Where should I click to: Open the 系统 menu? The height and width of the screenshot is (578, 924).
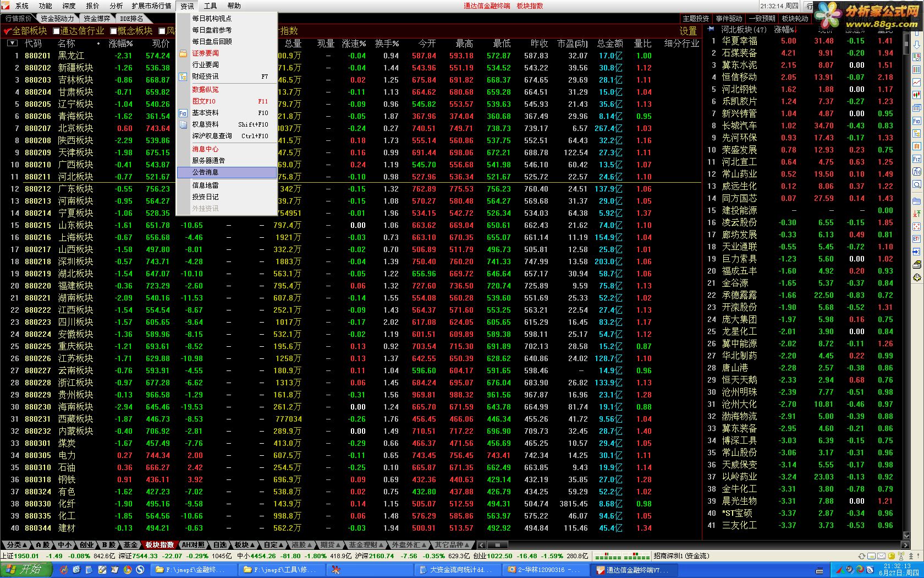point(21,6)
